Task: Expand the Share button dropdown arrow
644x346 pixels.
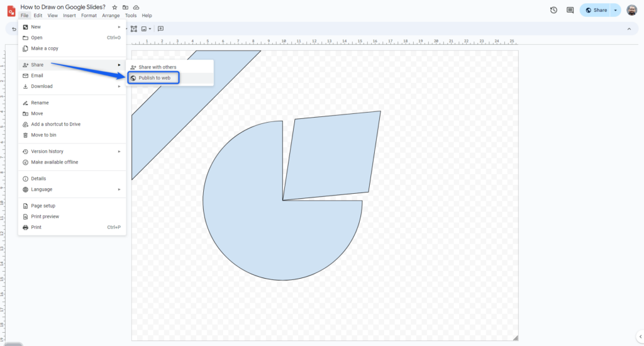Action: (616, 10)
